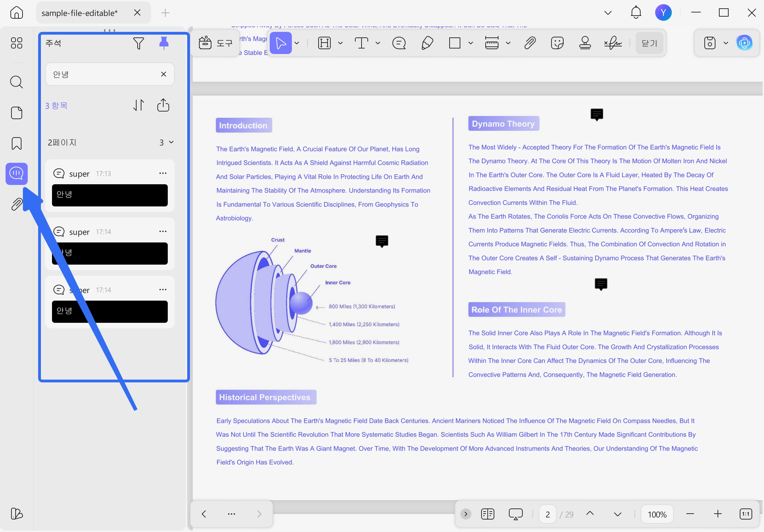Expand the shape tool dropdown arrow

[471, 43]
